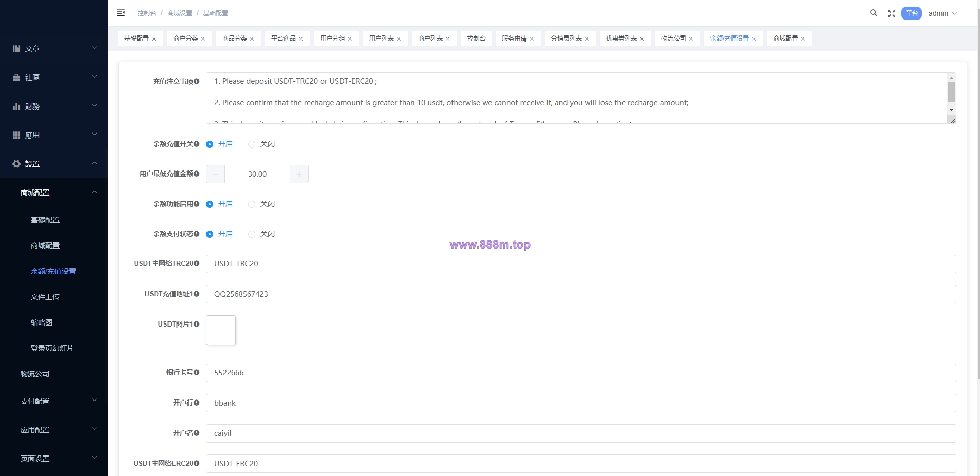
Task: Click the 應用 grid icon
Action: click(16, 135)
